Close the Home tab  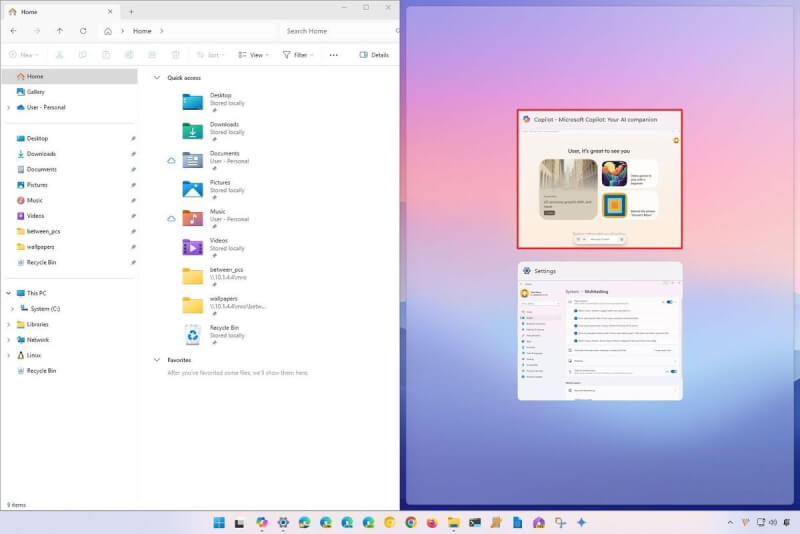(x=110, y=11)
